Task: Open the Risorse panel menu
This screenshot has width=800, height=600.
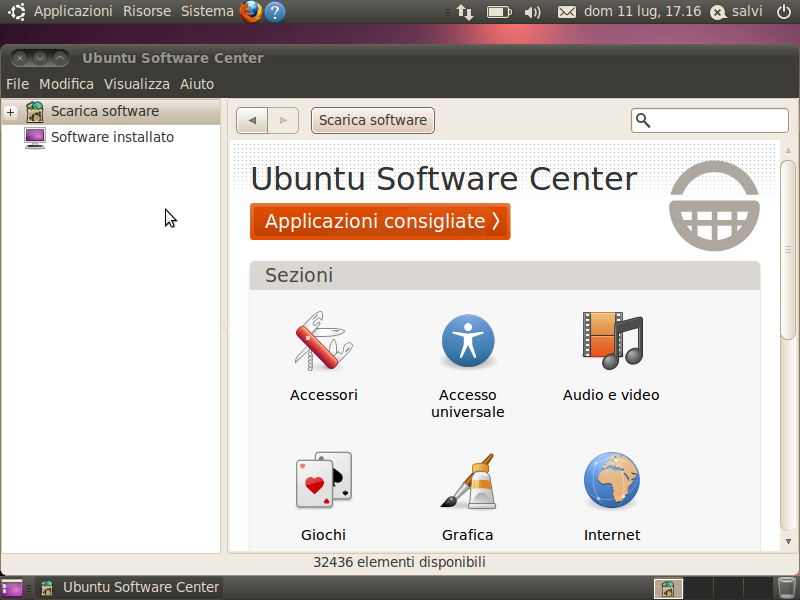Action: pos(147,11)
